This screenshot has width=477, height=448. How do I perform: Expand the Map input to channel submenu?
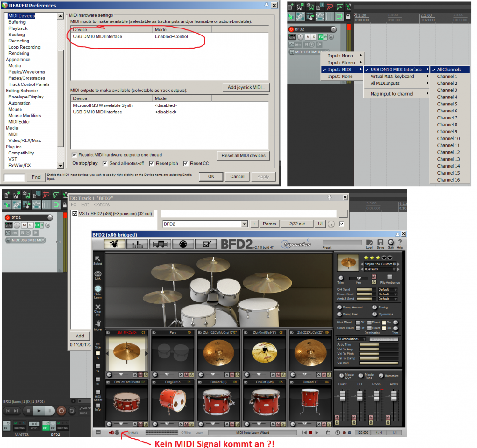click(397, 94)
